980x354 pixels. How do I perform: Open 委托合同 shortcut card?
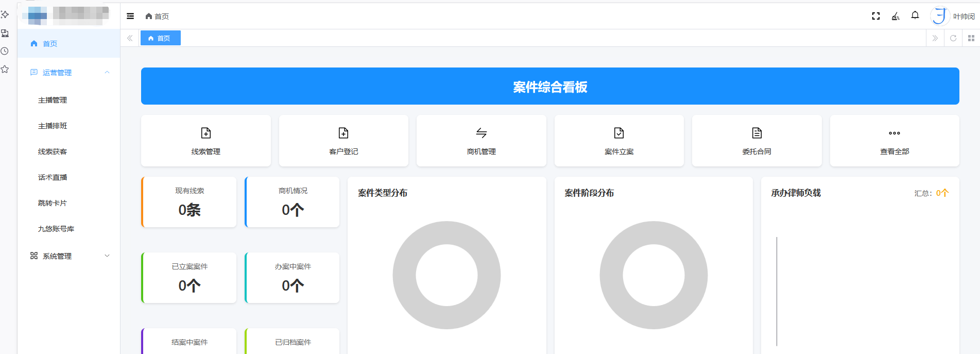coord(757,141)
